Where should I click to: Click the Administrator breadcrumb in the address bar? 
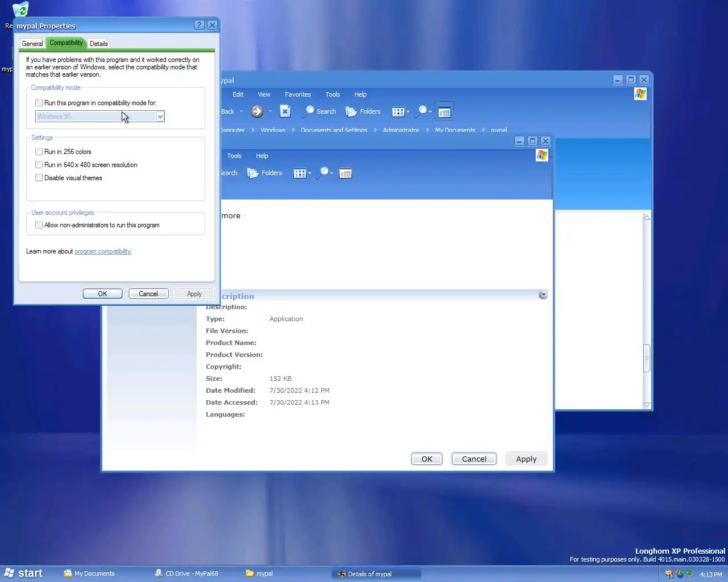(x=401, y=130)
